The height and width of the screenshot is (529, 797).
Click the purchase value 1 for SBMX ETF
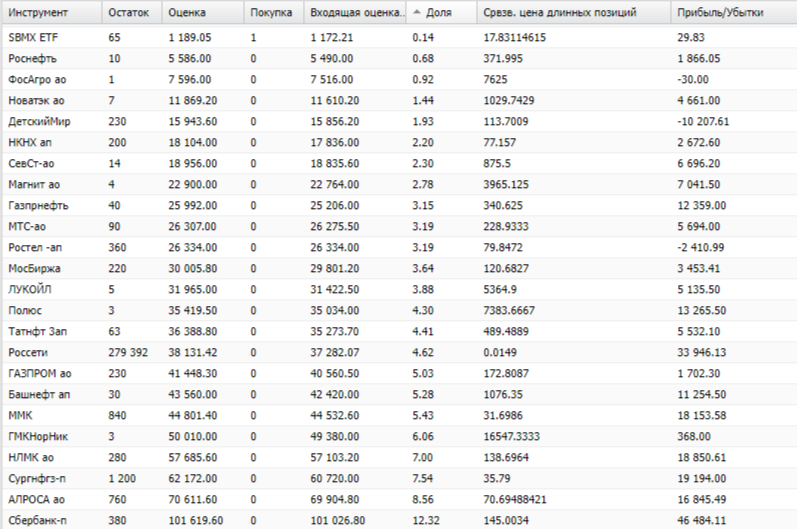pos(253,37)
